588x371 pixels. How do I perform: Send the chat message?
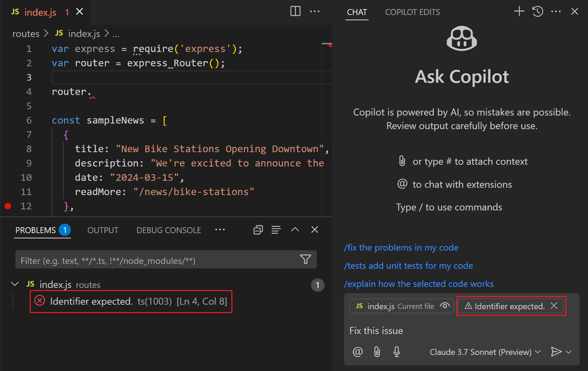[556, 352]
